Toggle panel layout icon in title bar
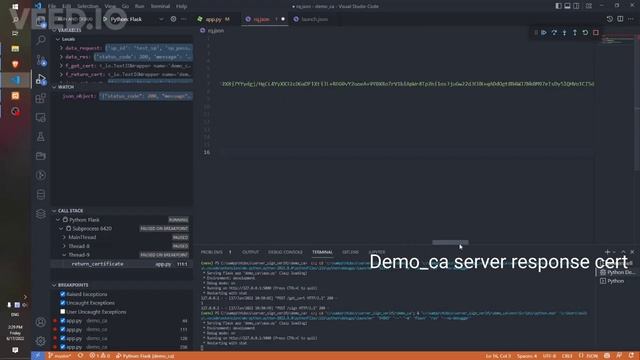Viewport: 640px width, 360px height. pyautogui.click(x=567, y=6)
